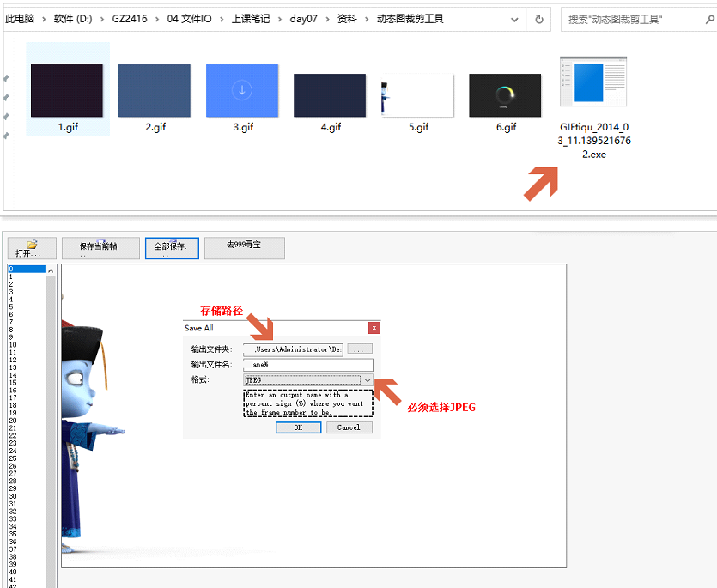Image resolution: width=717 pixels, height=588 pixels.
Task: Go to 此电脑 in the breadcrumb
Action: 20,19
